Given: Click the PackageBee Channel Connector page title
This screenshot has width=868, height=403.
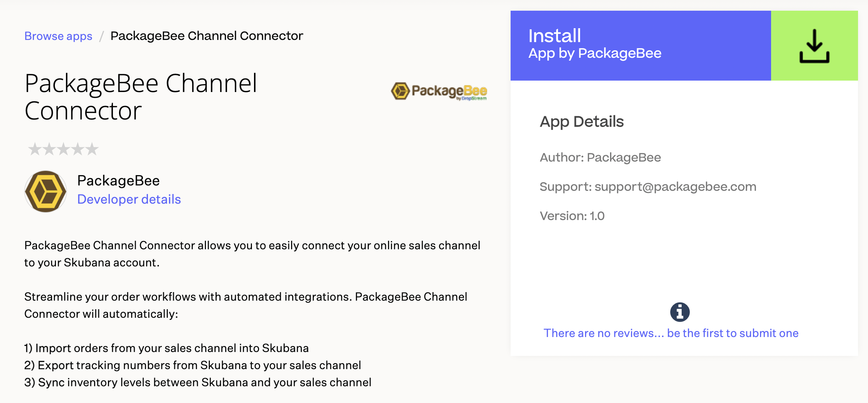Looking at the screenshot, I should click(141, 97).
